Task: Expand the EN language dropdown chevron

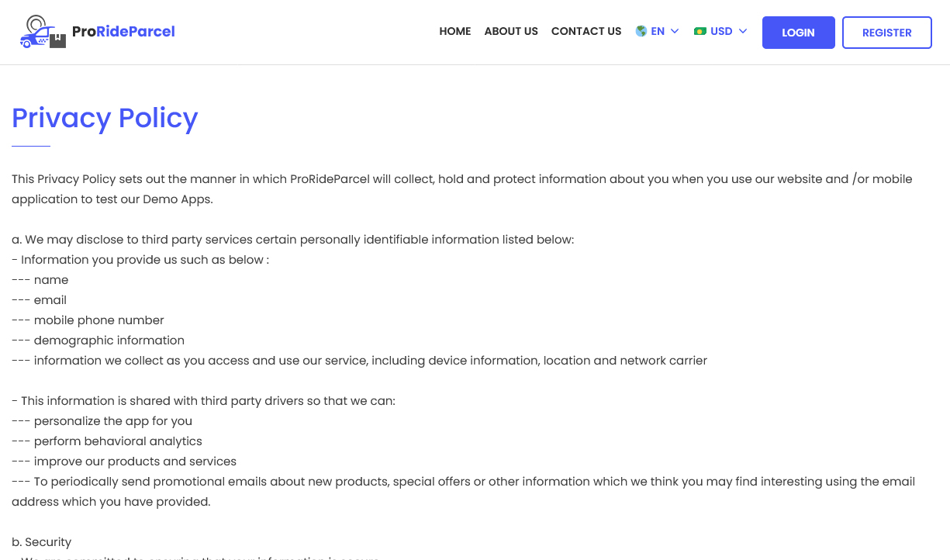Action: 675,31
